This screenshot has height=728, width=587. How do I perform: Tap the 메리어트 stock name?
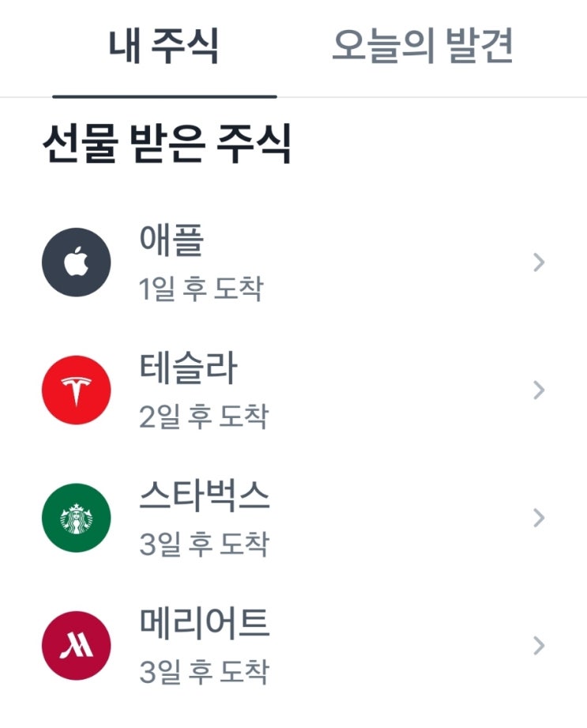click(x=204, y=624)
